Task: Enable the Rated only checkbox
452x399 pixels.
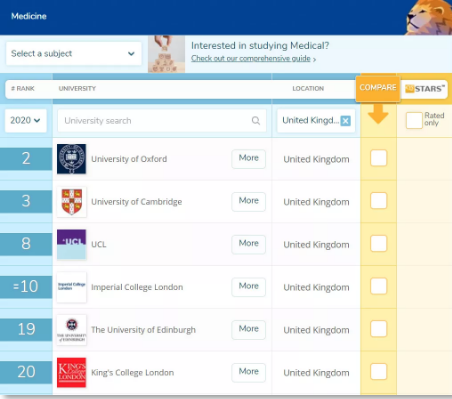Action: (414, 120)
